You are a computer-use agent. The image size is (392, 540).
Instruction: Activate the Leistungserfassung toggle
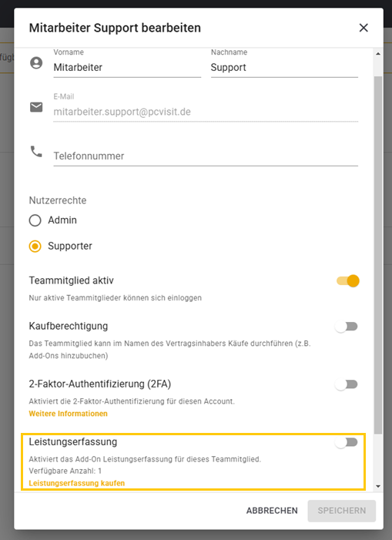tap(347, 442)
